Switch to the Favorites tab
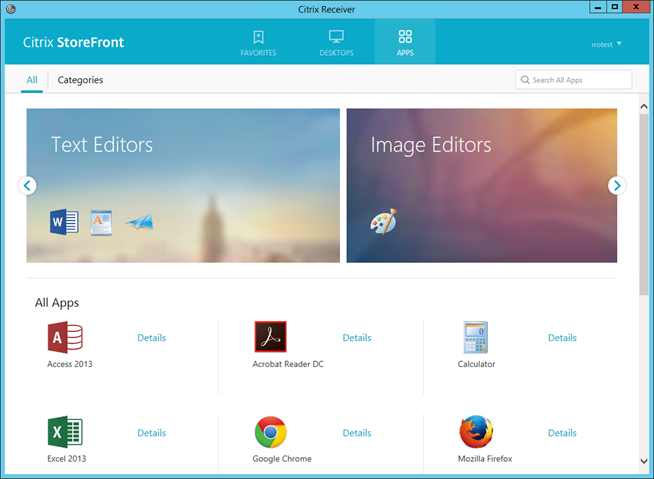 click(x=258, y=42)
